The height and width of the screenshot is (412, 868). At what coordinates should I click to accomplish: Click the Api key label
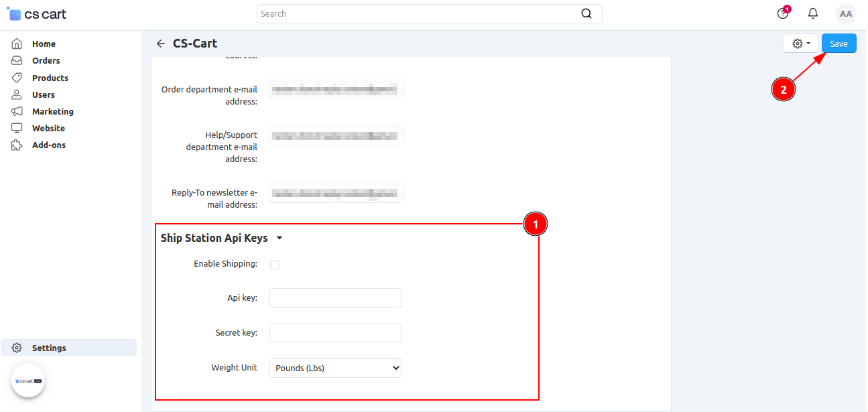coord(242,298)
